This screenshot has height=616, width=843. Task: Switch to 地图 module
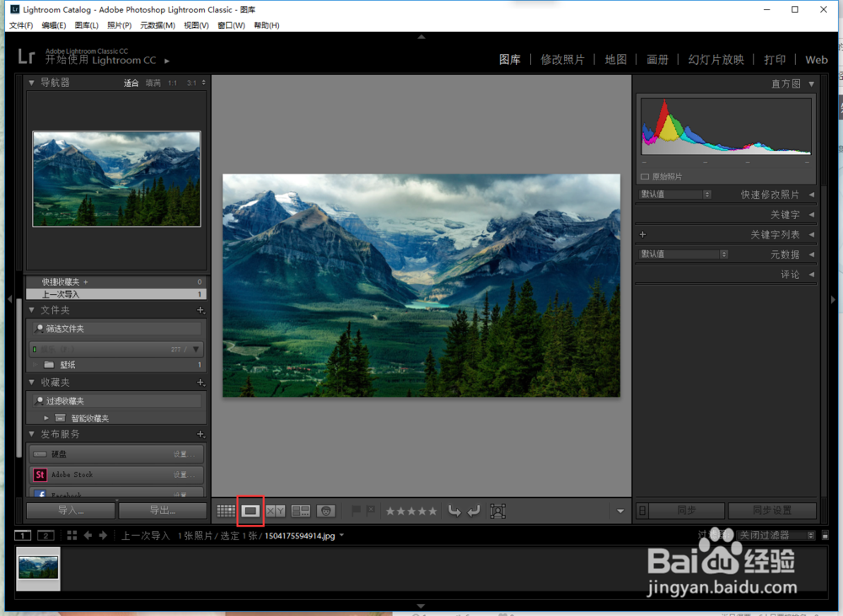(x=615, y=60)
